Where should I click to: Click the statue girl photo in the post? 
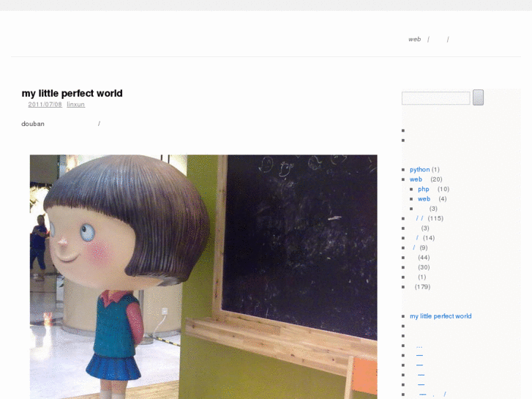coord(203,277)
